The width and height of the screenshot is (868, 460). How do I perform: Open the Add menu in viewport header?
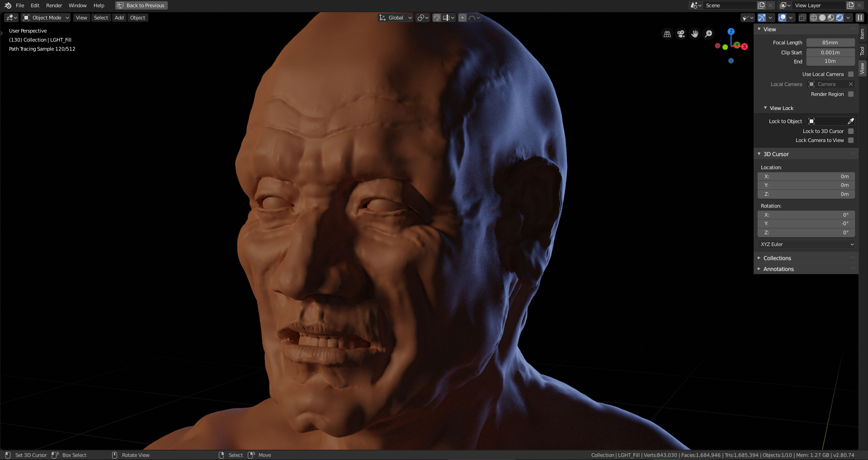coord(119,18)
